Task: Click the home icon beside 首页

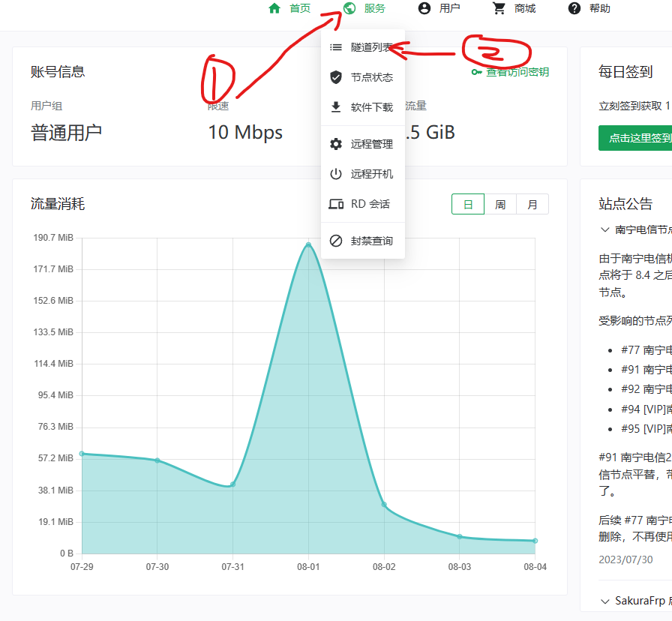Action: (274, 8)
